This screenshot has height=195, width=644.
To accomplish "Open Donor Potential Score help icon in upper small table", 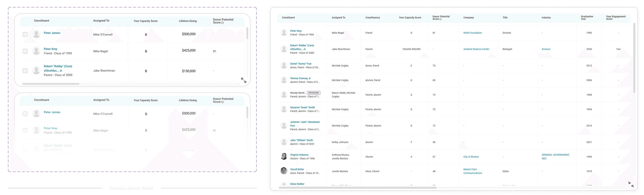I will (223, 23).
